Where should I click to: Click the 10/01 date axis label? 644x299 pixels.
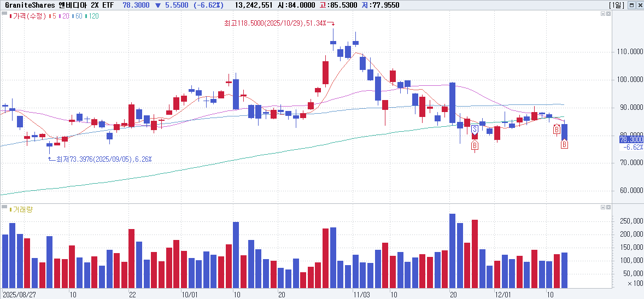[x=189, y=295]
